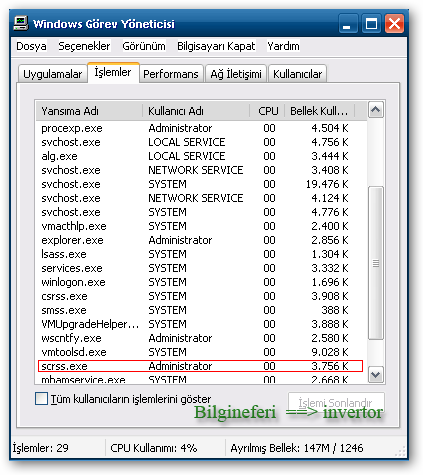Image resolution: width=423 pixels, height=475 pixels.
Task: Open the Dosya menu
Action: pos(31,46)
